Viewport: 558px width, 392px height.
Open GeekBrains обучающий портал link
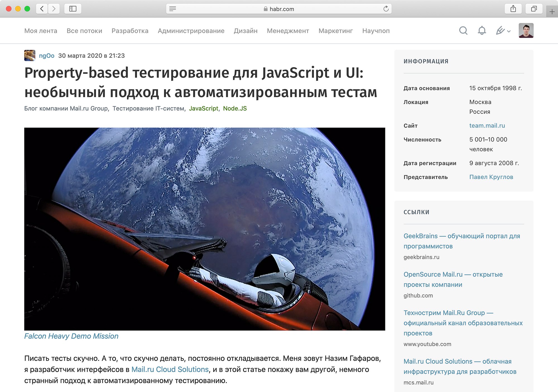coord(462,241)
